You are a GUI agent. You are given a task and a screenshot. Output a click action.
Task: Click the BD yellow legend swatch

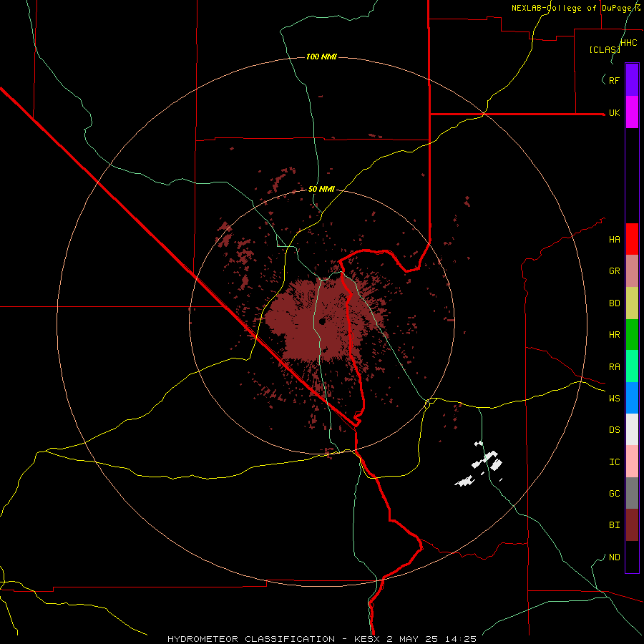[632, 303]
